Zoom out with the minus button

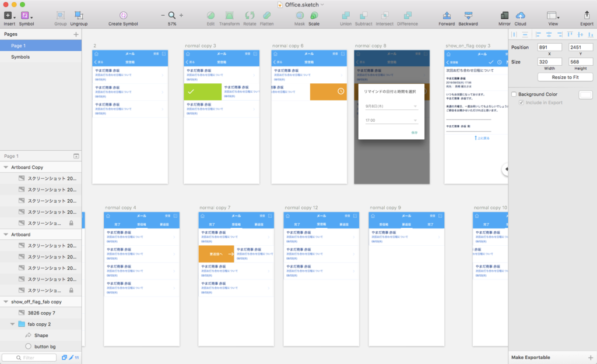coord(163,15)
